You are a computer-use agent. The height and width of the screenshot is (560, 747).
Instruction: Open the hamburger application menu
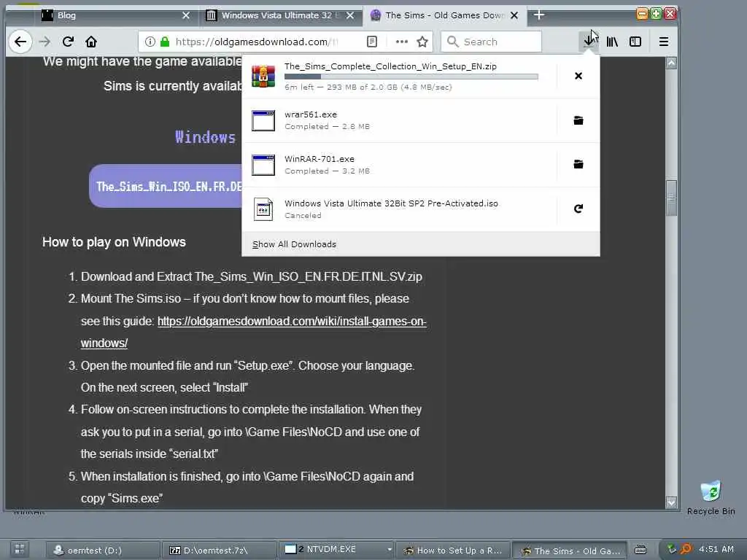click(664, 42)
